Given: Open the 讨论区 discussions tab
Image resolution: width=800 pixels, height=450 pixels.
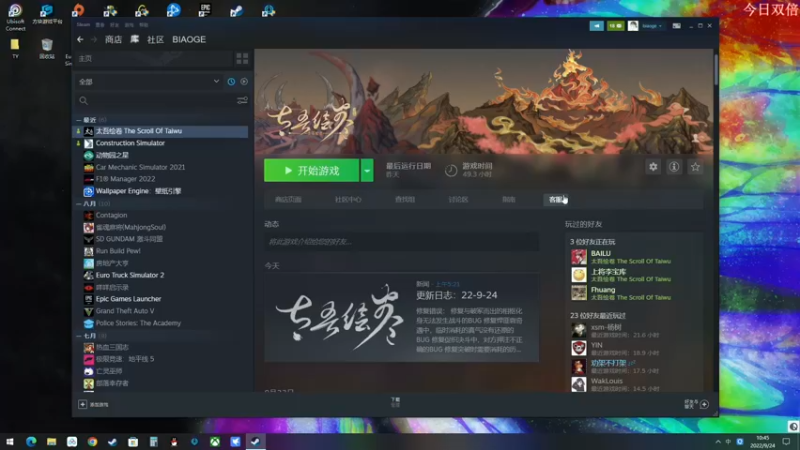Looking at the screenshot, I should click(x=458, y=199).
